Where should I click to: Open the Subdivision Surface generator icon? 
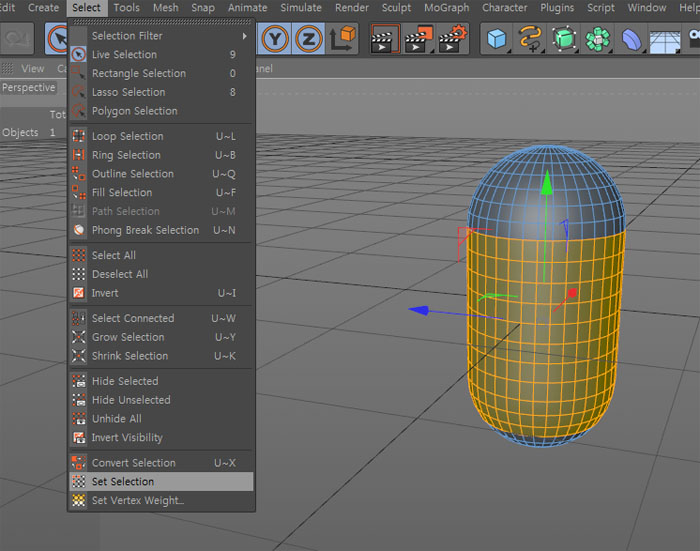click(x=564, y=39)
